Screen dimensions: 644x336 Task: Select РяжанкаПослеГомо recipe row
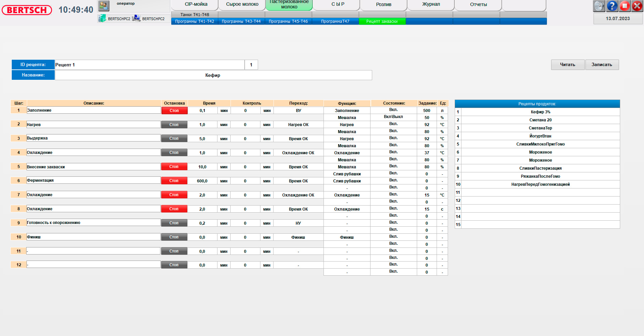pos(540,176)
